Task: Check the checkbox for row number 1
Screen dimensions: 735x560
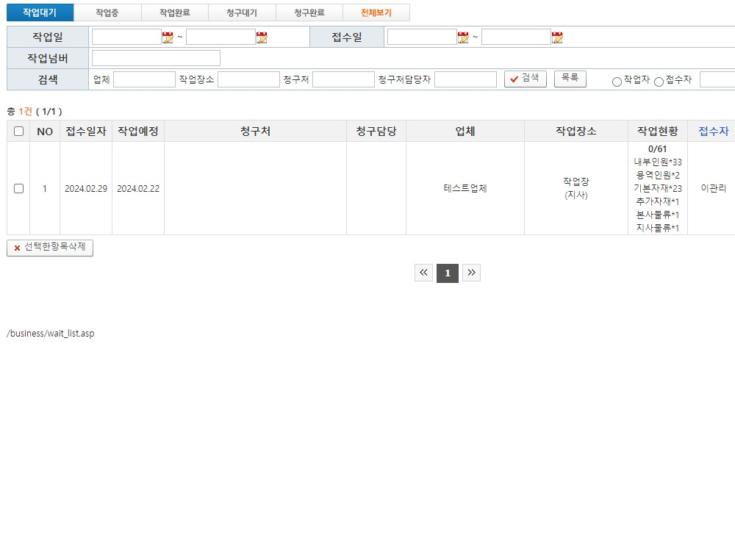Action: 18,189
